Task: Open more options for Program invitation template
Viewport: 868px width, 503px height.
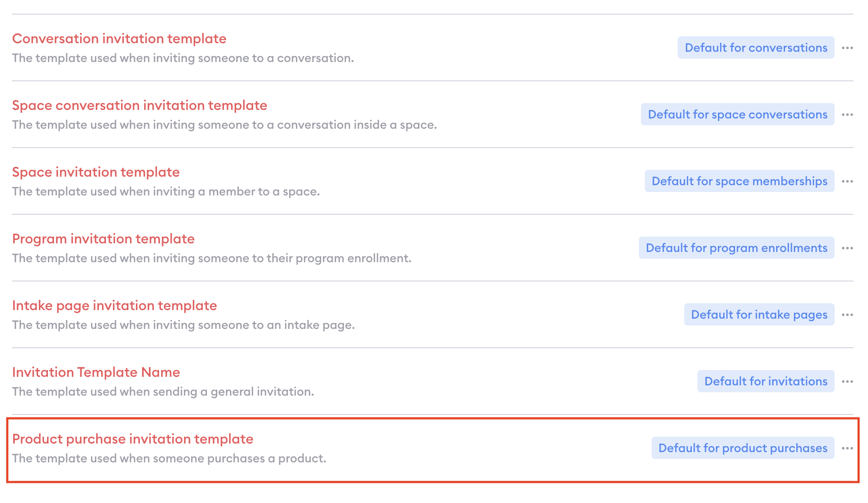Action: point(847,248)
